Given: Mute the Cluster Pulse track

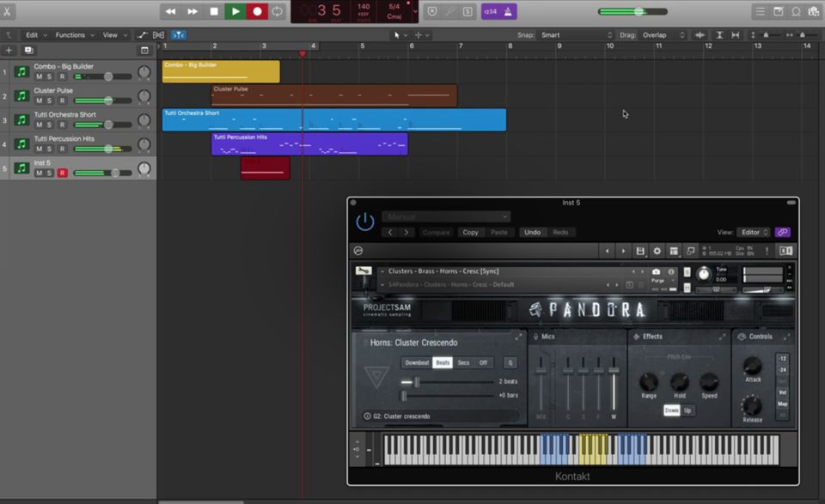Looking at the screenshot, I should pyautogui.click(x=39, y=100).
